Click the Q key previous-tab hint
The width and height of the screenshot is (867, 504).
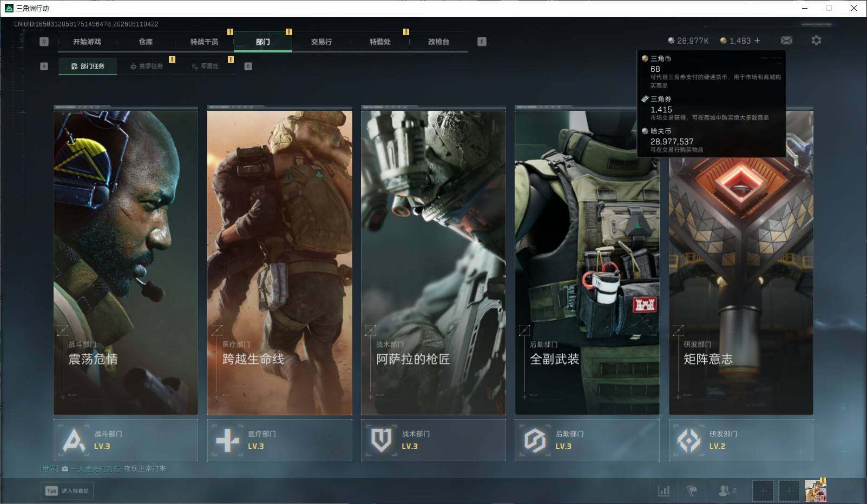pos(44,42)
